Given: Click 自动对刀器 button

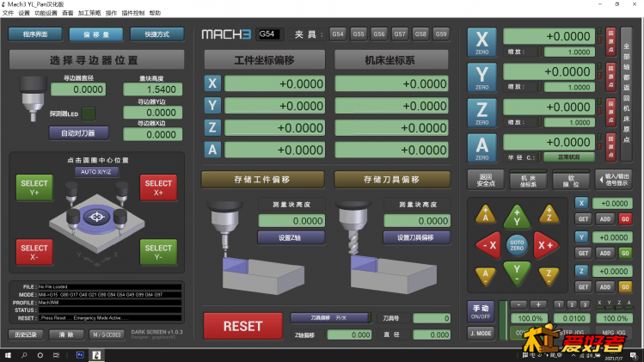Looking at the screenshot, I should (x=79, y=132).
